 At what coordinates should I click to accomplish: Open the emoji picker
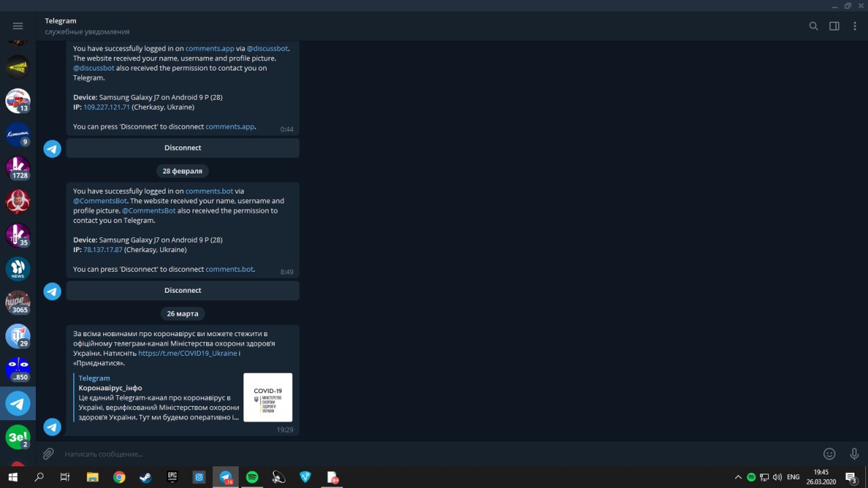[829, 453]
